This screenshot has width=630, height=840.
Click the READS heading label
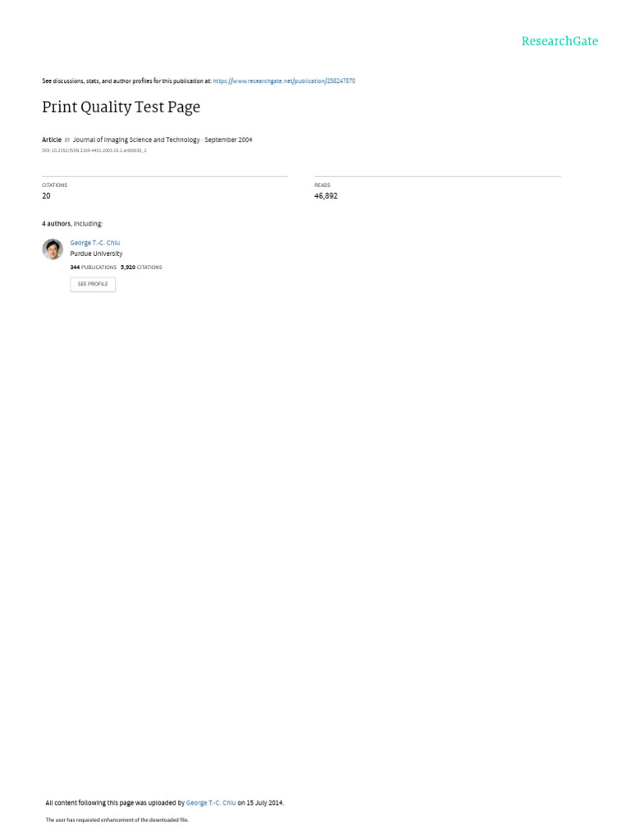[322, 185]
